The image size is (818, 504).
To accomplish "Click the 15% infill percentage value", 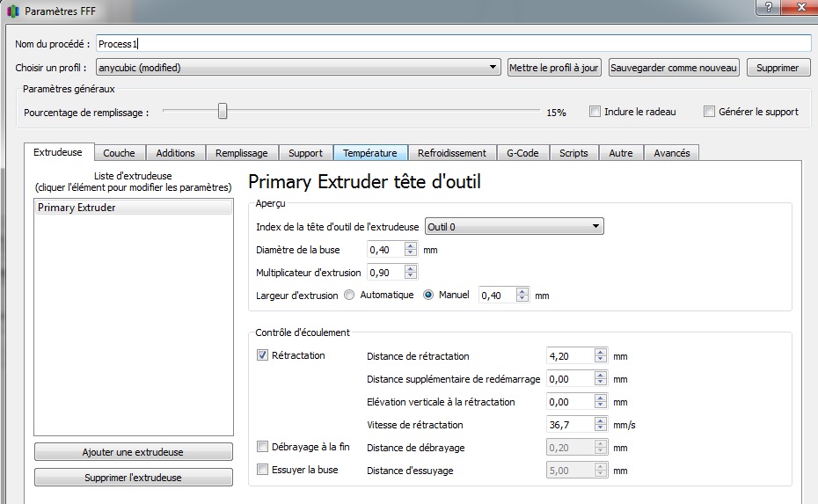I will 556,113.
